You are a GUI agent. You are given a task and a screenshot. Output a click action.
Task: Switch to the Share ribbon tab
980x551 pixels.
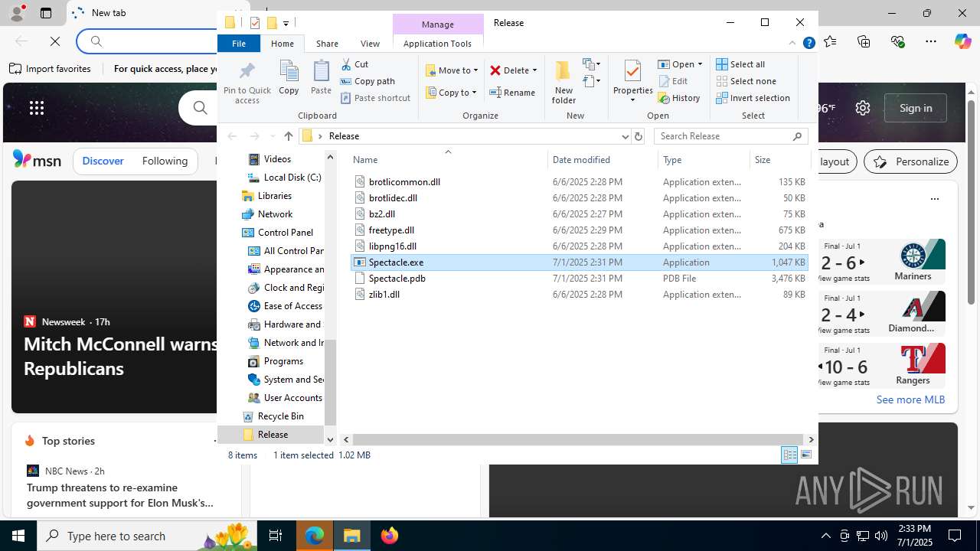[327, 44]
